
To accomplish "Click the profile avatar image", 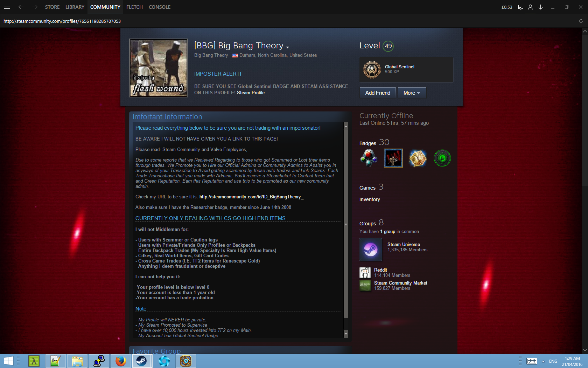I will coord(159,68).
